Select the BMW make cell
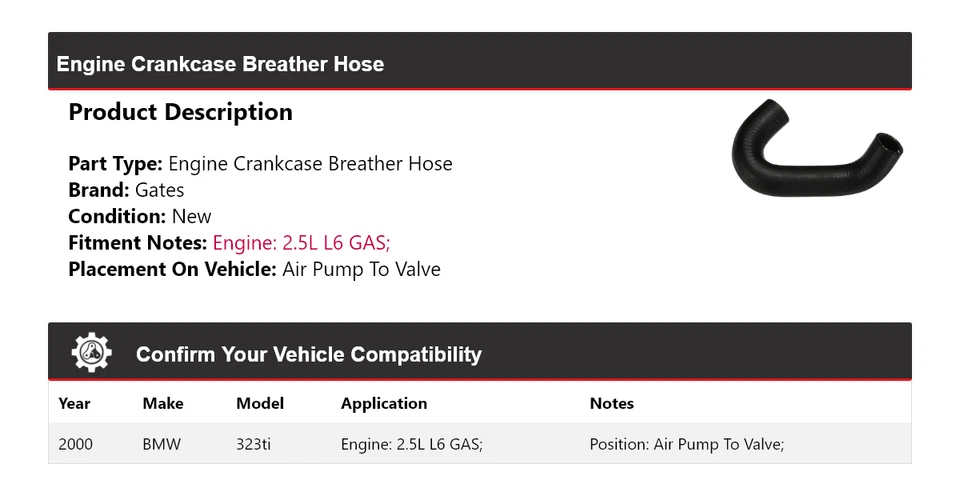The height and width of the screenshot is (496, 960). pyautogui.click(x=162, y=444)
